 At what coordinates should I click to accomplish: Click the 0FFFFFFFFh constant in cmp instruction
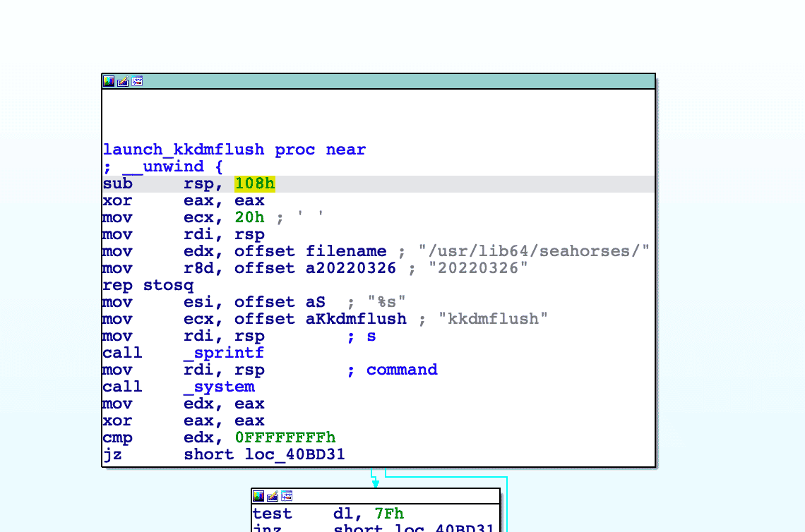point(285,437)
